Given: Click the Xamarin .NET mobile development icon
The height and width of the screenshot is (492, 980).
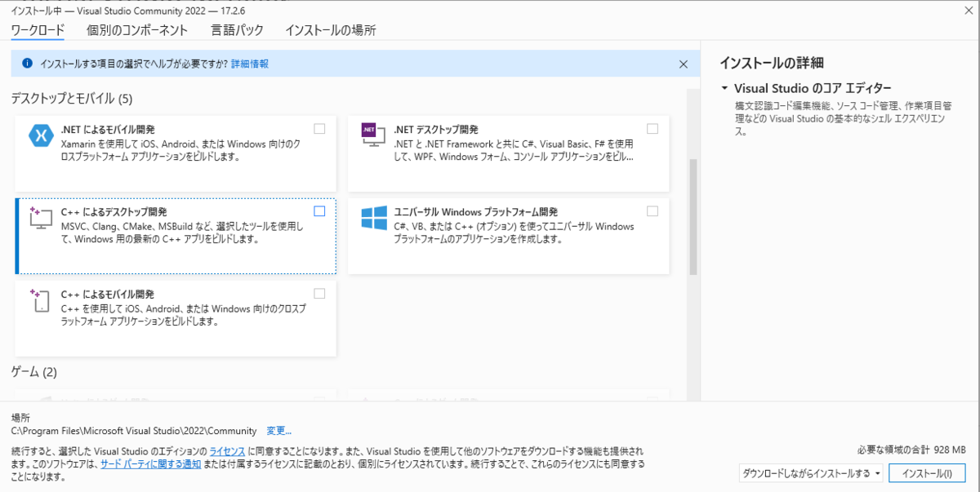Looking at the screenshot, I should coord(40,135).
